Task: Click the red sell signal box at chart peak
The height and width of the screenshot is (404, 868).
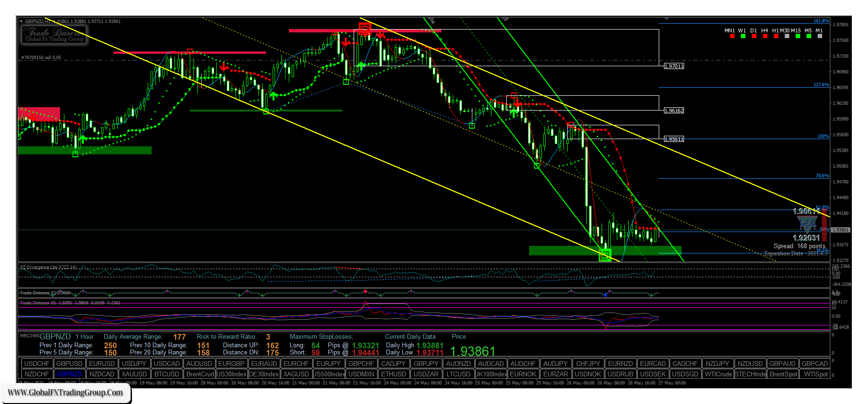Action: click(365, 29)
